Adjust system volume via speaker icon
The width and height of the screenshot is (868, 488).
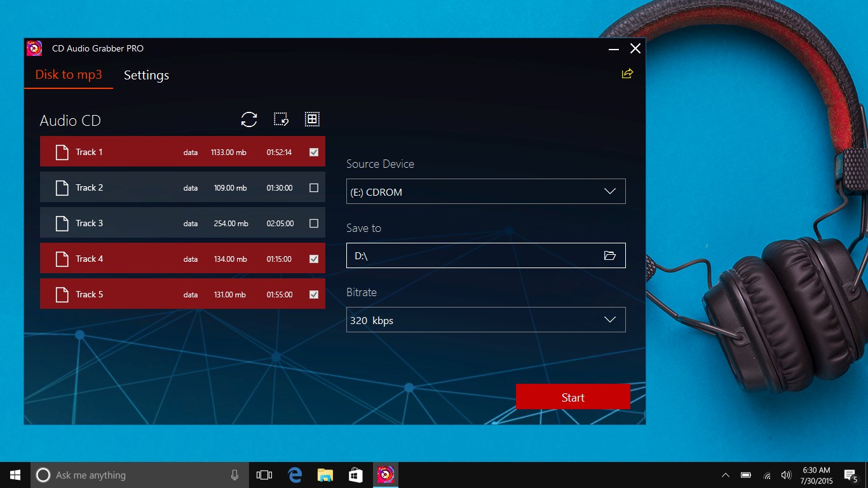tap(786, 475)
